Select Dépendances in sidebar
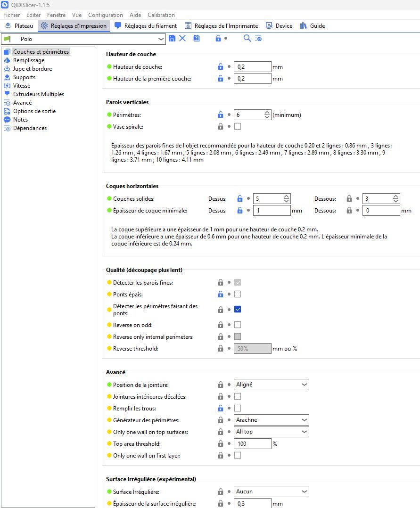 pos(30,128)
